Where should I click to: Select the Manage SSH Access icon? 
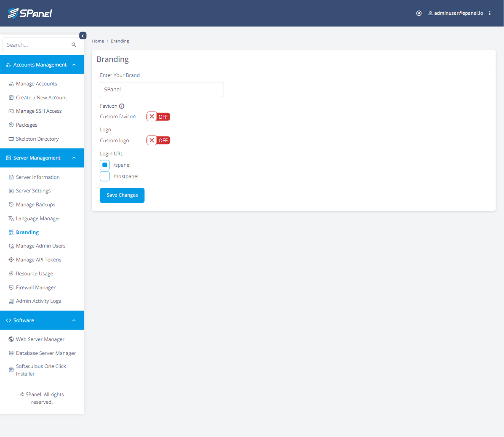coord(11,111)
